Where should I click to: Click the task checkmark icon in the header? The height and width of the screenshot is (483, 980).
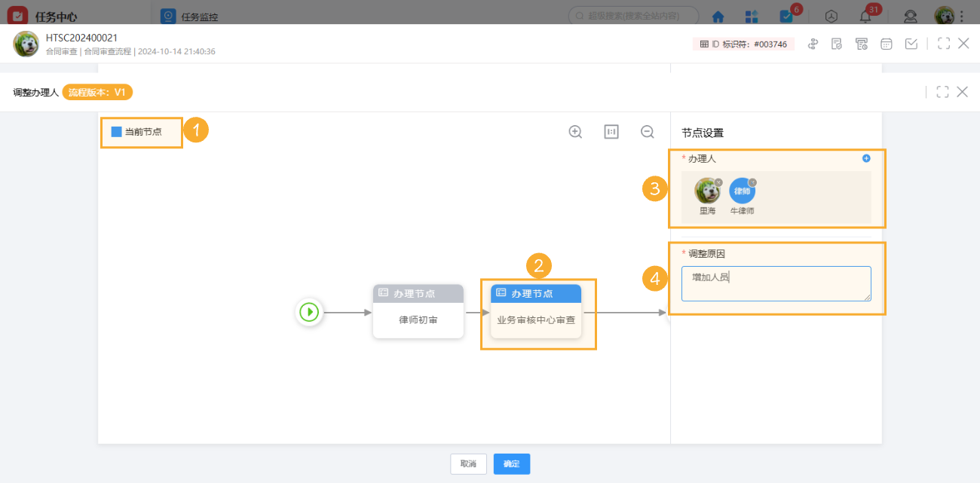[x=911, y=44]
